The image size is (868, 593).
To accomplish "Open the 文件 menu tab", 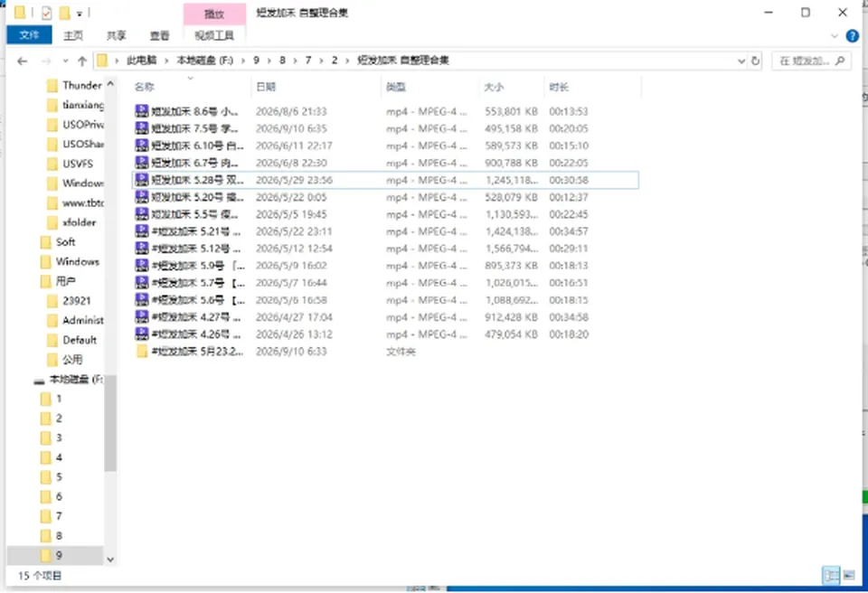I will (x=29, y=35).
